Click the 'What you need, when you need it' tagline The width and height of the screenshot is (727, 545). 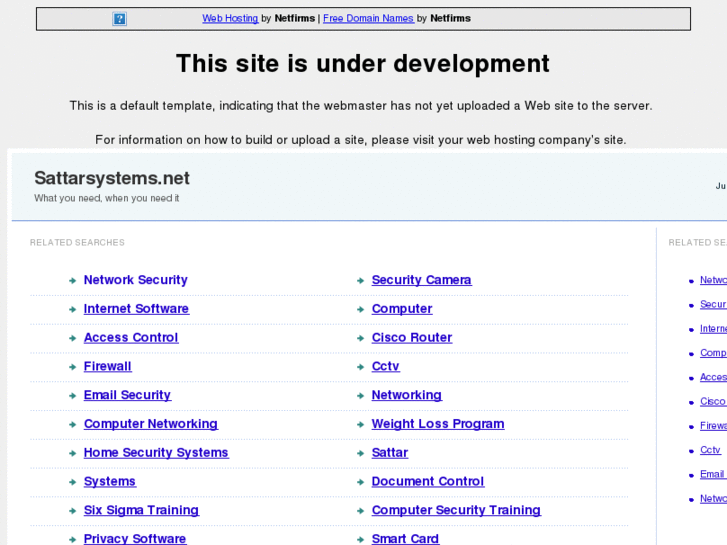tap(107, 198)
